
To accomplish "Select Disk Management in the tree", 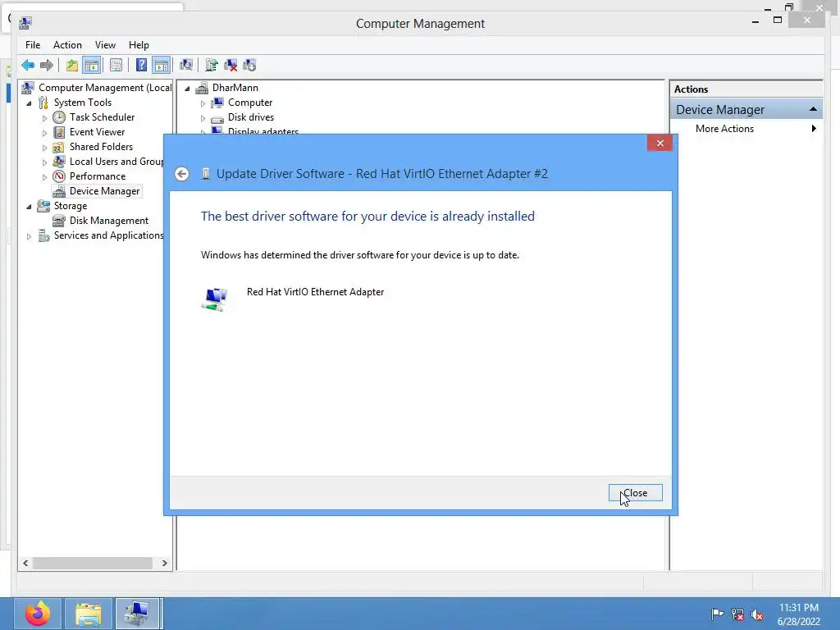I will [109, 221].
